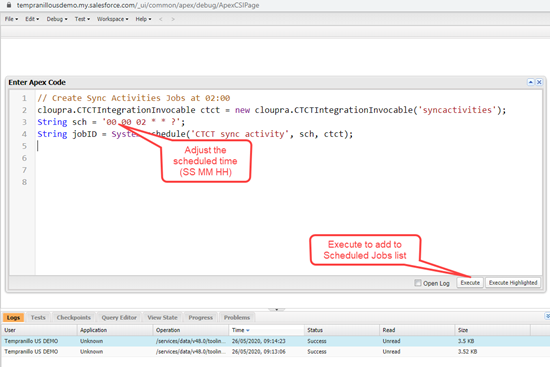
Task: Open the Debug menu
Action: click(57, 19)
